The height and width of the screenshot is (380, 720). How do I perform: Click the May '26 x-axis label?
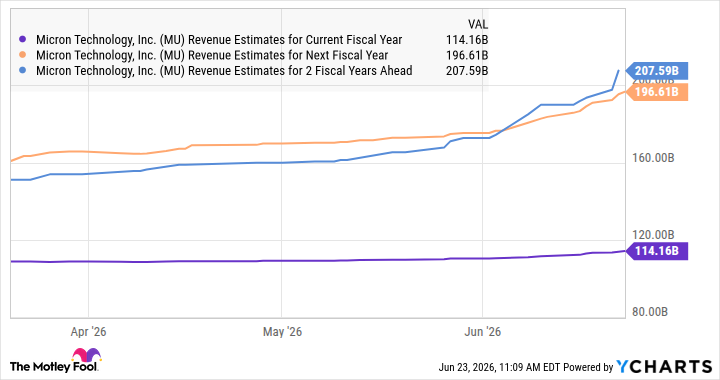(x=282, y=332)
